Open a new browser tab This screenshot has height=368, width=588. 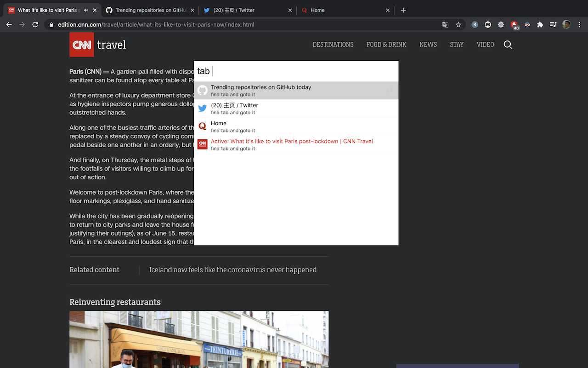[x=403, y=10]
